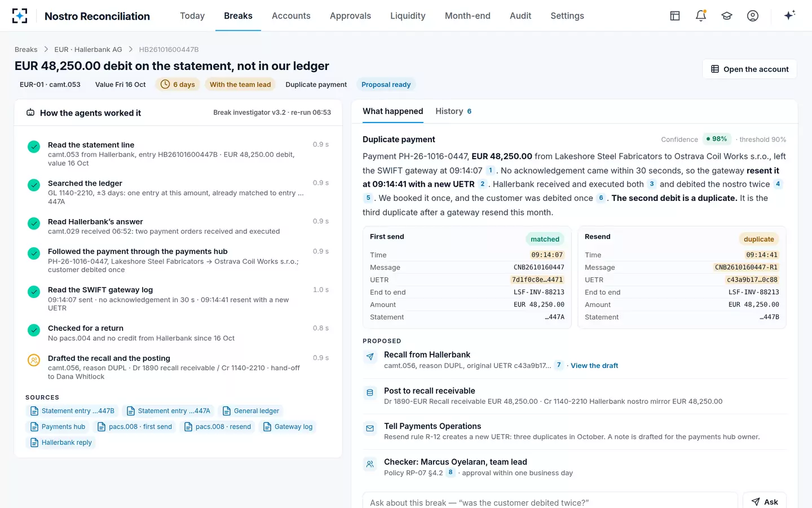Screen dimensions: 812x508
Task: Open the Liquidity section
Action: tap(408, 16)
